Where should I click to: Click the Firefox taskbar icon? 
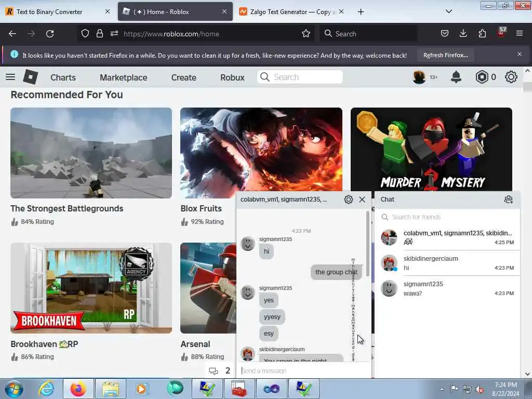78,389
